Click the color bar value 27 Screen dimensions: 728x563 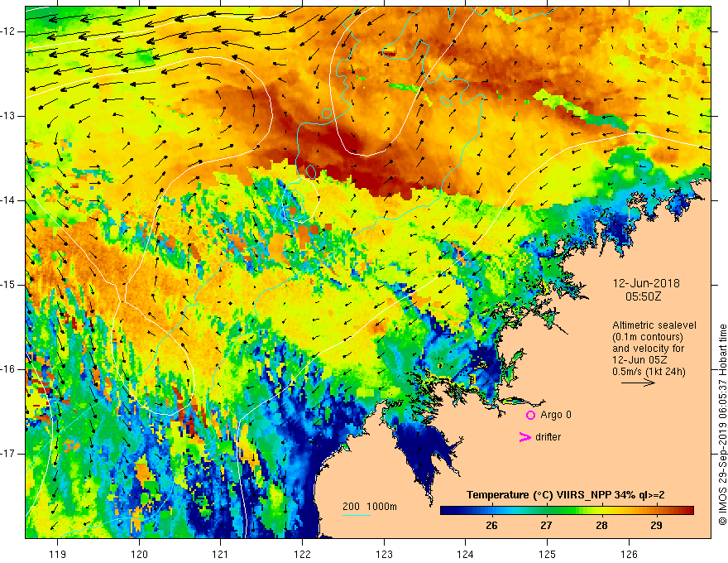pyautogui.click(x=546, y=526)
